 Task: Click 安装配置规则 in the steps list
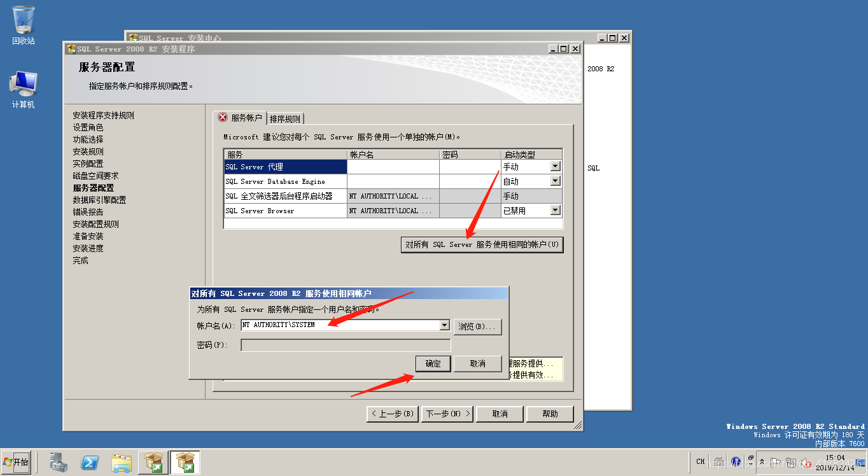click(x=95, y=224)
